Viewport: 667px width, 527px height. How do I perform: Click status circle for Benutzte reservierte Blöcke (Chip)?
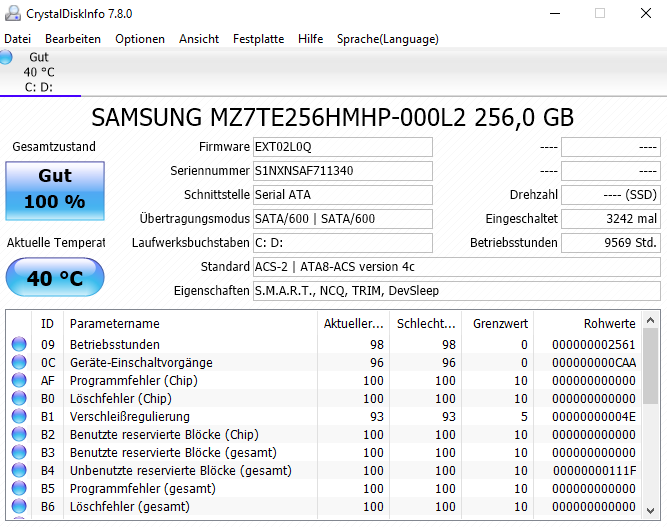[19, 434]
